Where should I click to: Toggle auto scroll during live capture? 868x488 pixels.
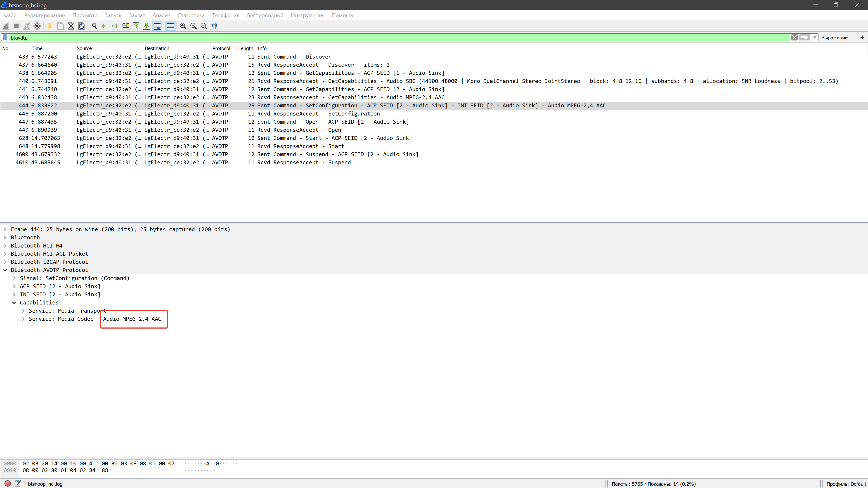(x=157, y=26)
